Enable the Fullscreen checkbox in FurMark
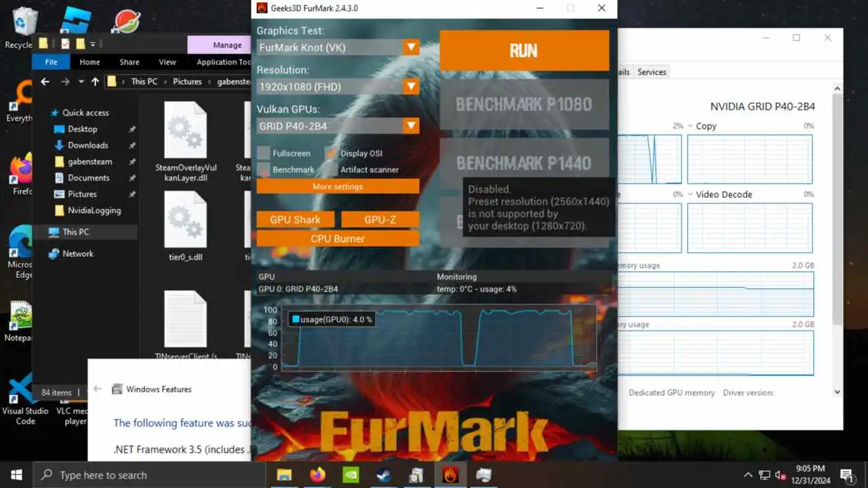The image size is (868, 488). (x=263, y=153)
